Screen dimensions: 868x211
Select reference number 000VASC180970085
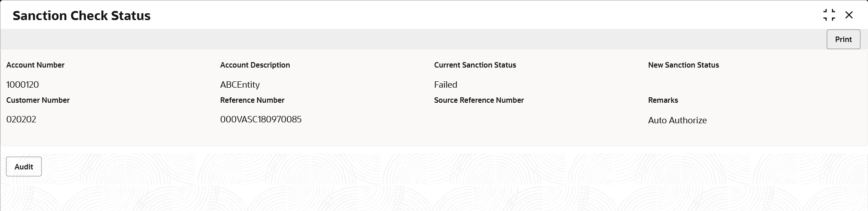261,119
